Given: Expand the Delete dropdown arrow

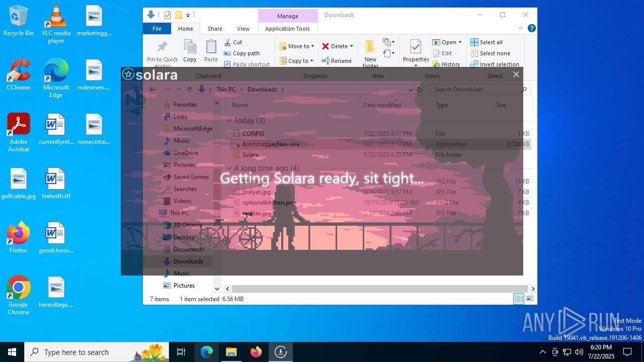Looking at the screenshot, I should 351,46.
